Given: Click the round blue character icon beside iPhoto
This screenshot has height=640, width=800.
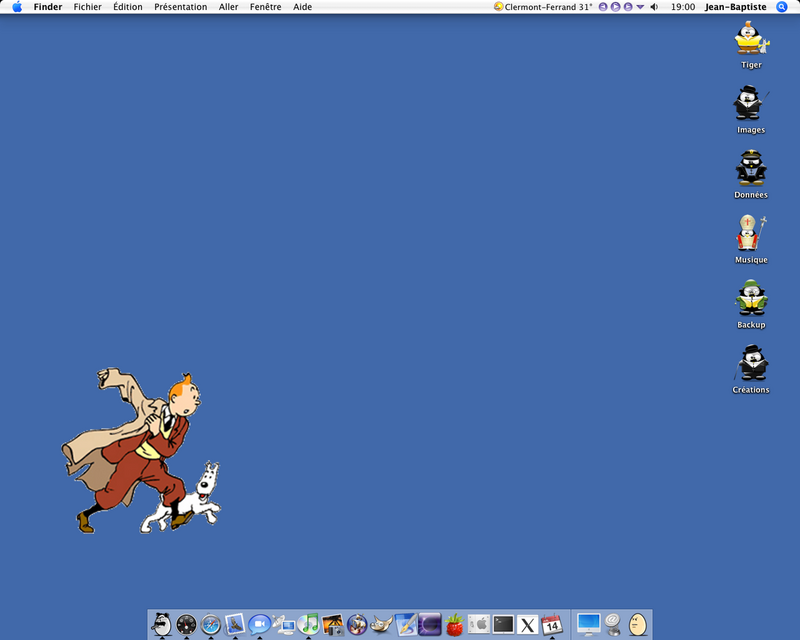Looking at the screenshot, I should pyautogui.click(x=357, y=625).
